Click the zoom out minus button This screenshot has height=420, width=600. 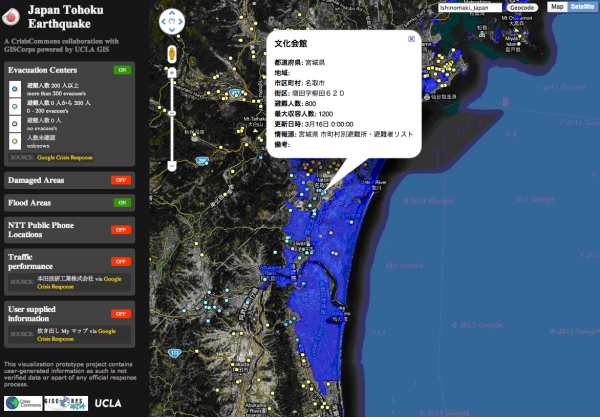point(172,165)
